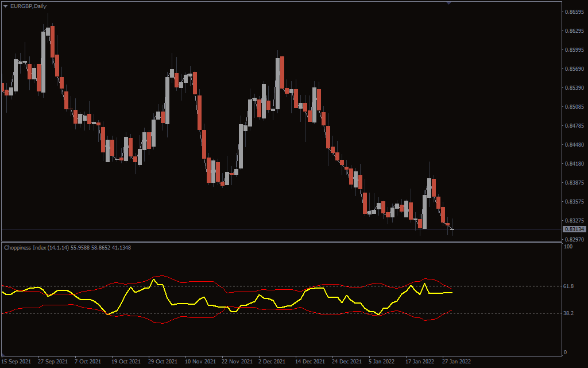Click the 15 Sep 2021 date on time axis
This screenshot has width=588, height=368.
point(17,362)
